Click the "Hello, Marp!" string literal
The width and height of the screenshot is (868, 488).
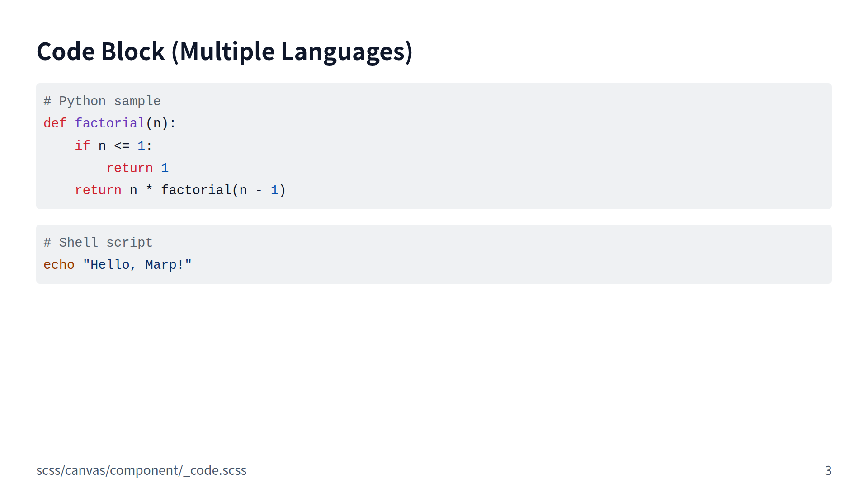click(x=137, y=265)
